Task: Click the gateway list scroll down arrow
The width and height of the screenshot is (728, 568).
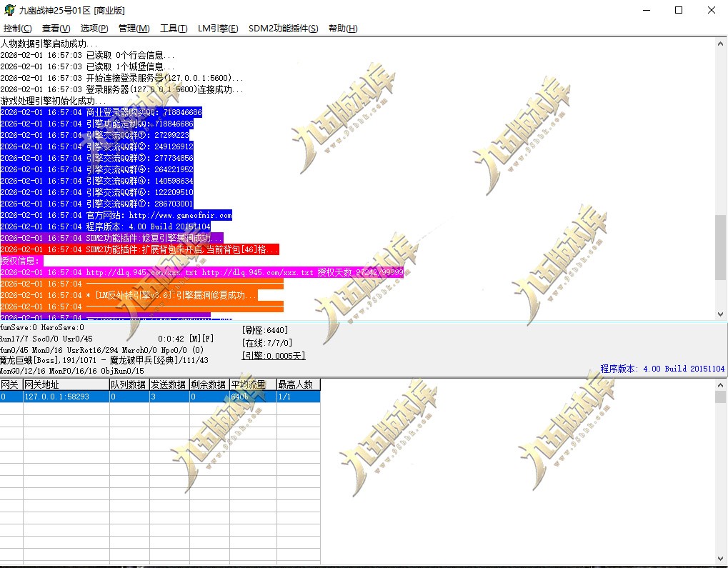Action: click(720, 559)
